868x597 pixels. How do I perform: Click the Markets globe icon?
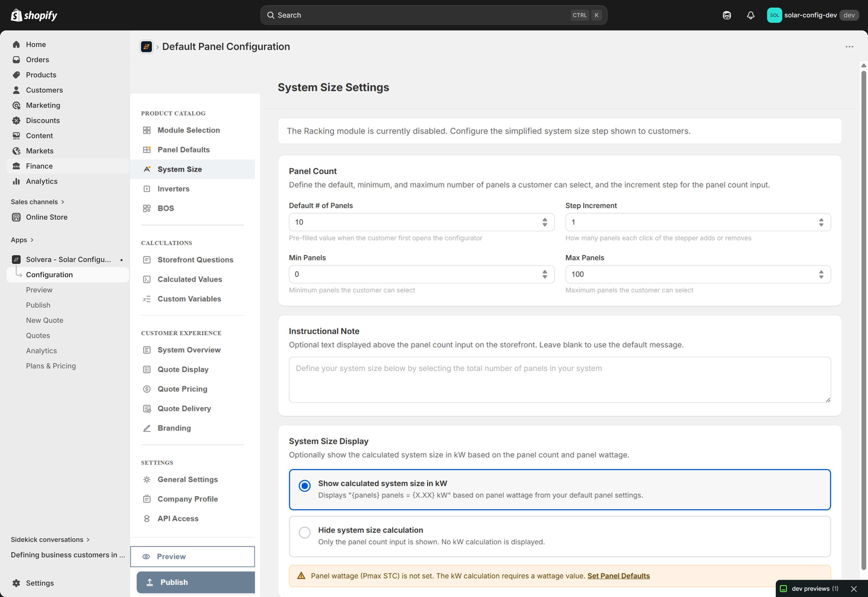[16, 151]
